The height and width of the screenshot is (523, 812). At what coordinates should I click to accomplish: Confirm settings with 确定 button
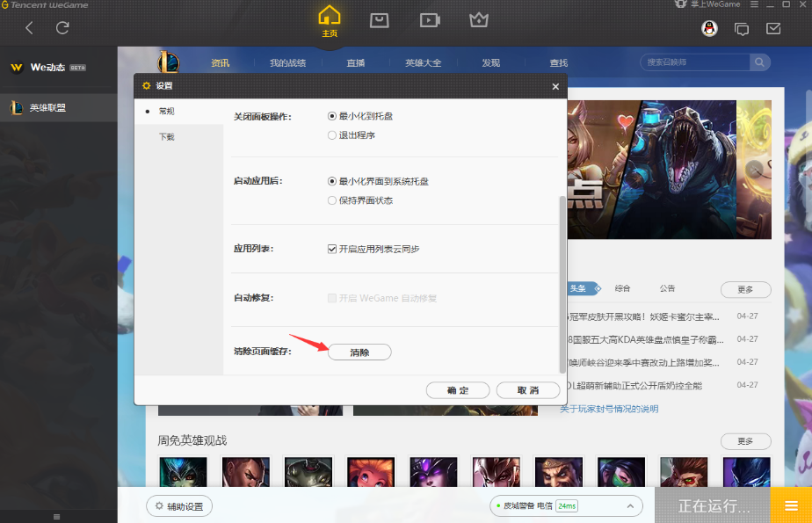coord(458,390)
